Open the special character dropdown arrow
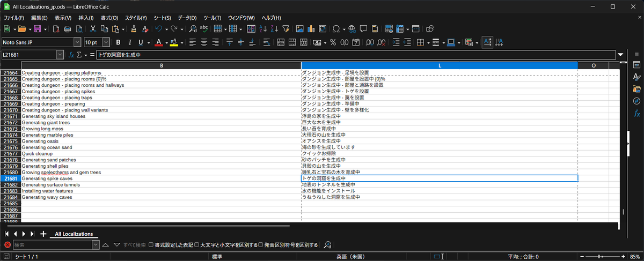Image resolution: width=644 pixels, height=261 pixels. click(343, 28)
